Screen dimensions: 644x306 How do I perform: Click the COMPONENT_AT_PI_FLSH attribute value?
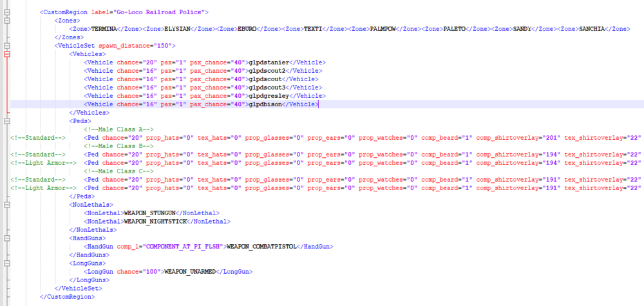pyautogui.click(x=183, y=247)
